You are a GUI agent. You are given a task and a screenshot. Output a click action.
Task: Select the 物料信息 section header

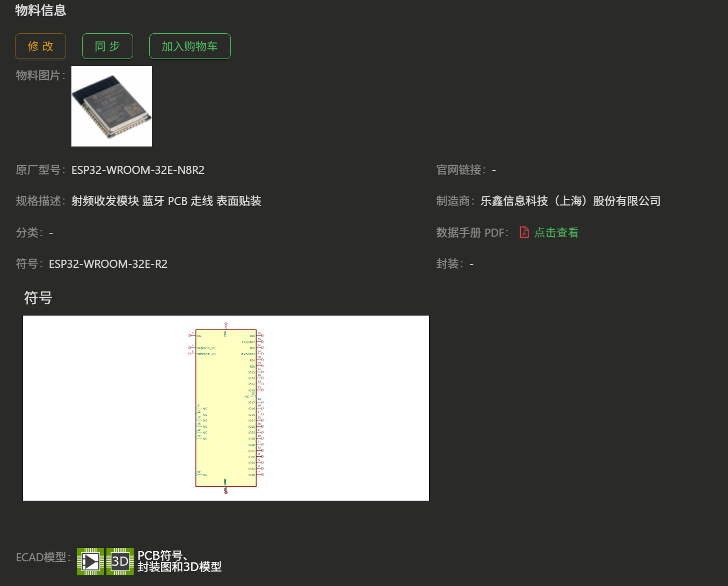(40, 10)
